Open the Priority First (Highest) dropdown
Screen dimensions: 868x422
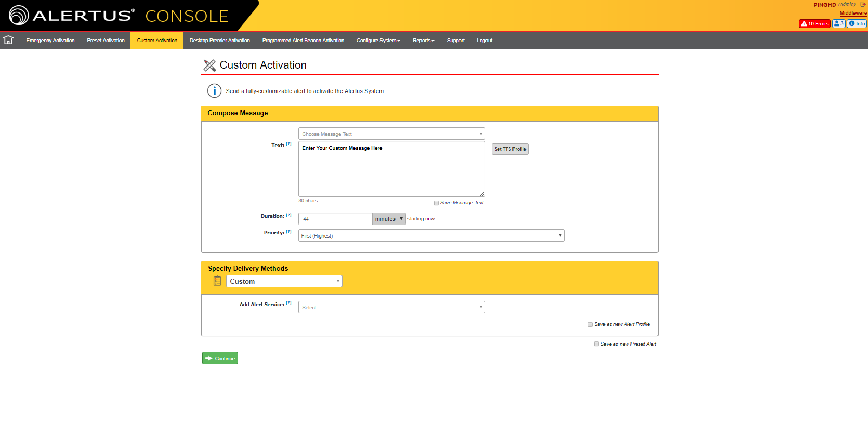tap(431, 235)
